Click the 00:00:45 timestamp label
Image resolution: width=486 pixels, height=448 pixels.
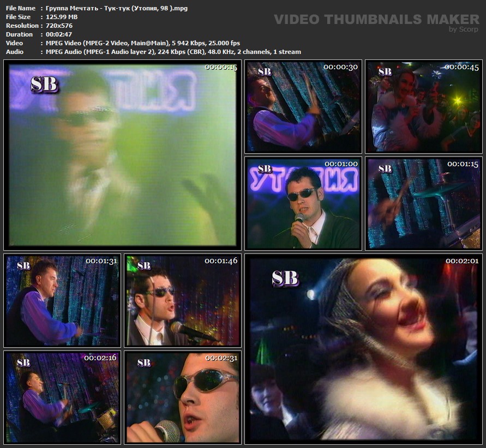(x=461, y=67)
